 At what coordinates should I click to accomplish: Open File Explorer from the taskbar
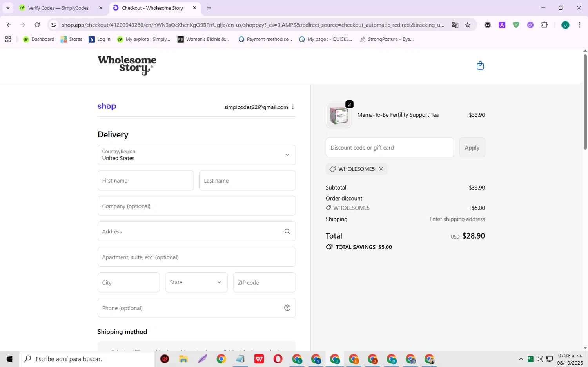pyautogui.click(x=183, y=359)
